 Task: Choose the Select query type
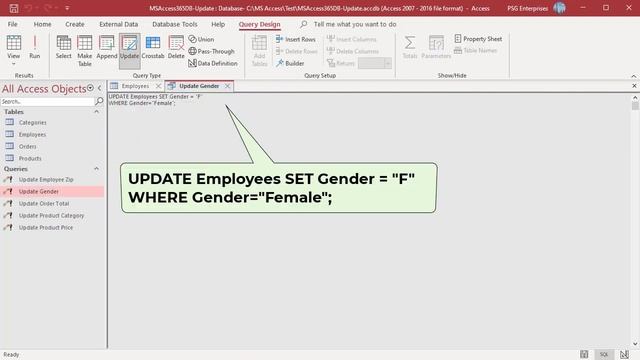(63, 48)
